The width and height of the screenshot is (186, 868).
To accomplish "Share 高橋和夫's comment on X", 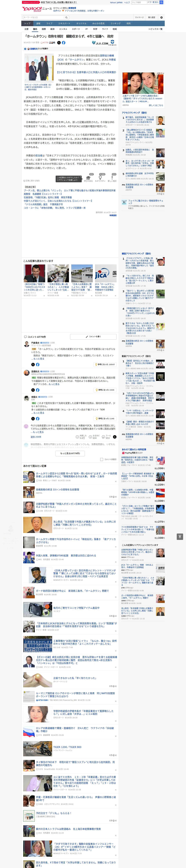I will point(33,390).
